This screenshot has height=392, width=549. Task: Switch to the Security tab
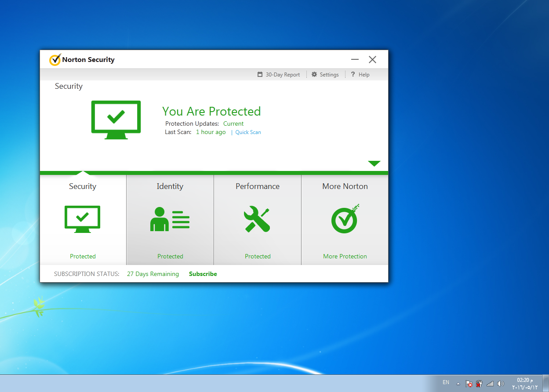click(x=83, y=220)
